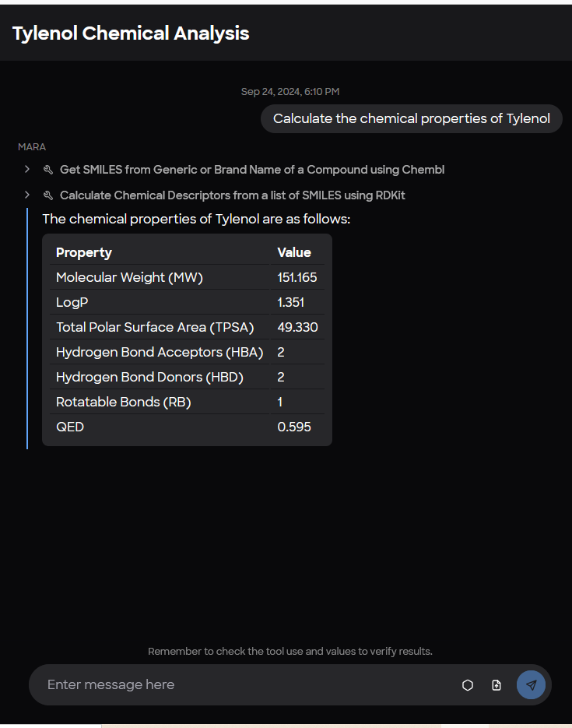This screenshot has height=728, width=572.
Task: Click the user's Tylenol properties question bubble
Action: (411, 118)
